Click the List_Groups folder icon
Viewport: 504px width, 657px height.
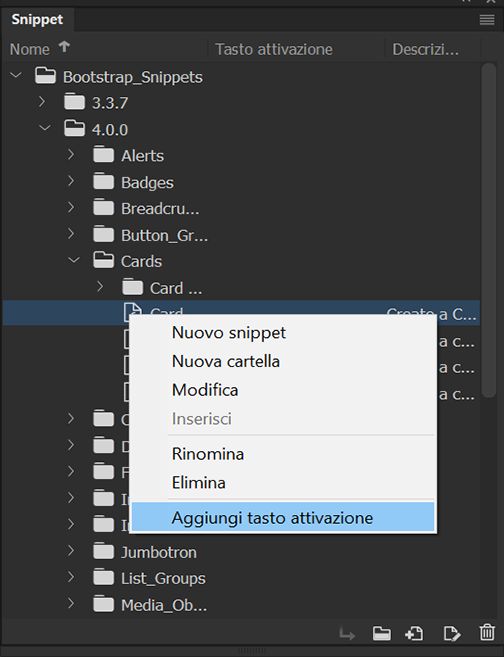pyautogui.click(x=103, y=577)
